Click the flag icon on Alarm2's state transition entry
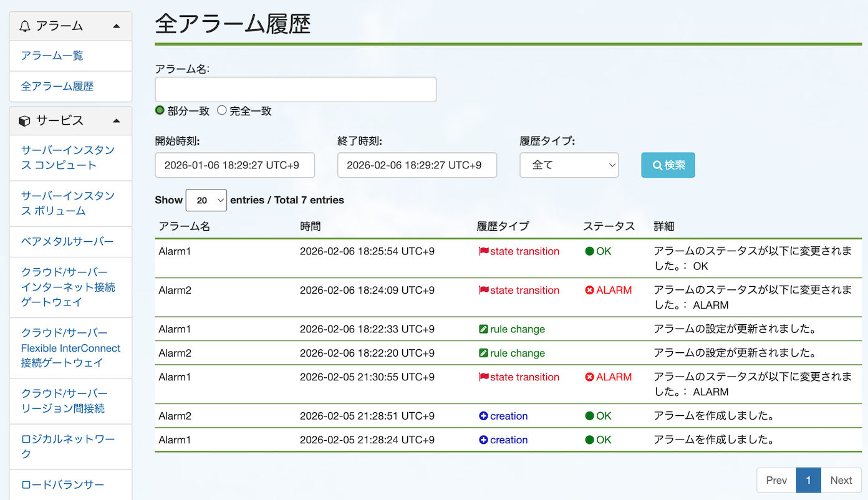Screen dimensions: 868x500 [x=483, y=290]
